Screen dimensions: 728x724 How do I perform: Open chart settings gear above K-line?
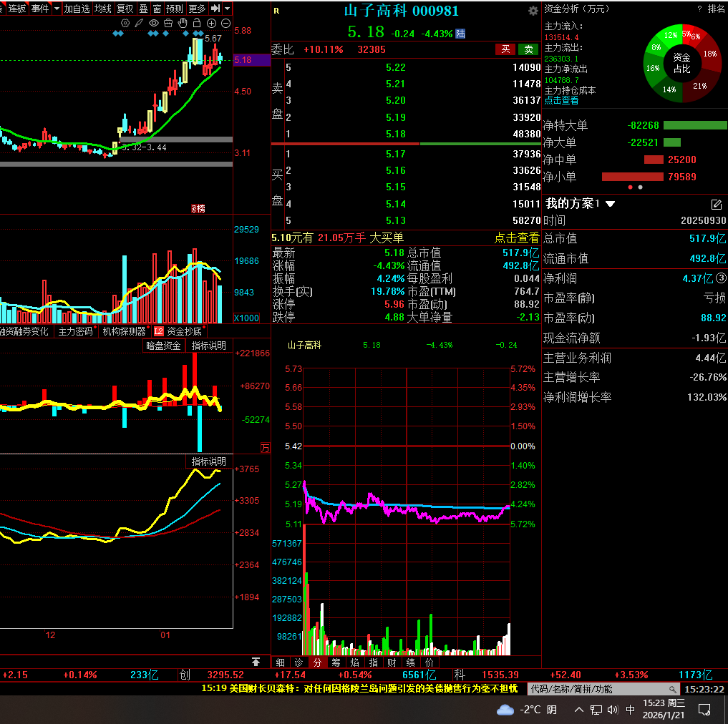125,23
